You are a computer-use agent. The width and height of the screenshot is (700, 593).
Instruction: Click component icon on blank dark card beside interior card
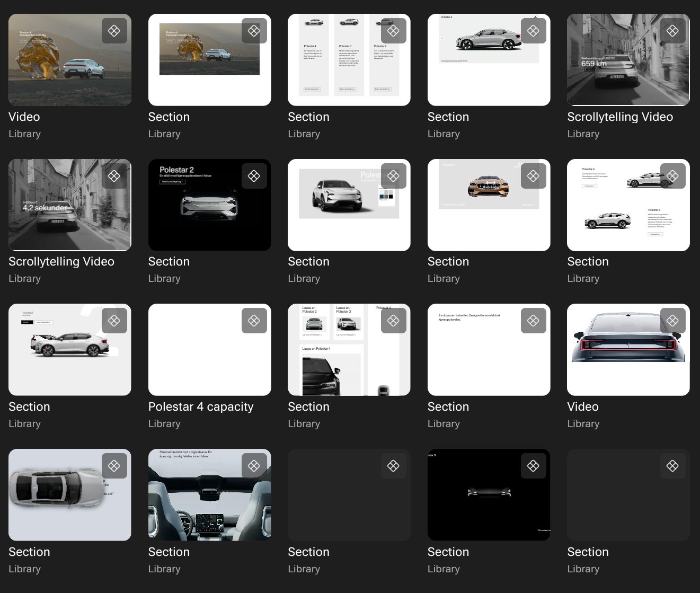(x=394, y=466)
